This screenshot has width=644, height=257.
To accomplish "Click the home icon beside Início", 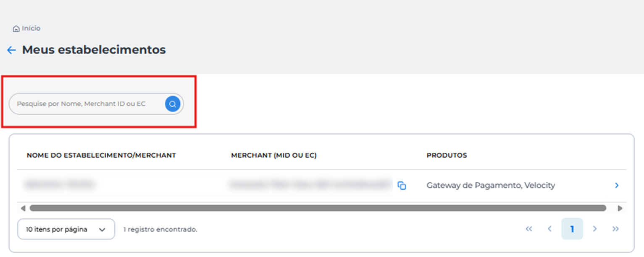I will 16,29.
